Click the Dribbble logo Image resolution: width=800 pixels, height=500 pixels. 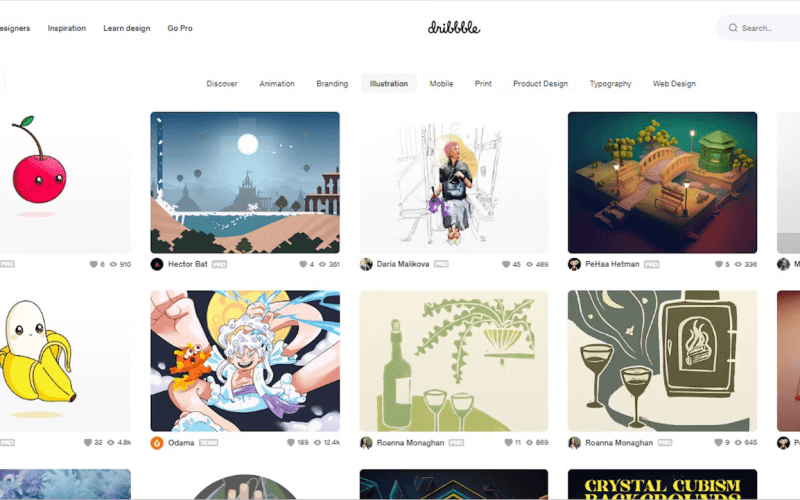[x=454, y=28]
